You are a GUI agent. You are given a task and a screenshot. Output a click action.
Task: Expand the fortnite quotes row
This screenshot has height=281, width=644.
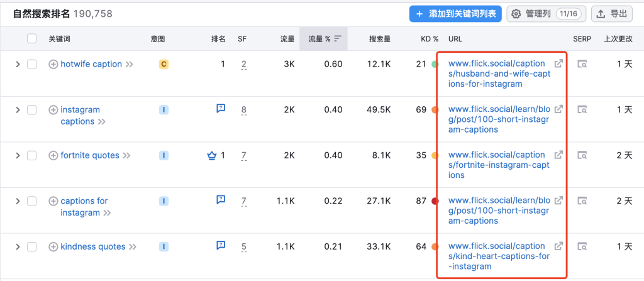pyautogui.click(x=18, y=156)
